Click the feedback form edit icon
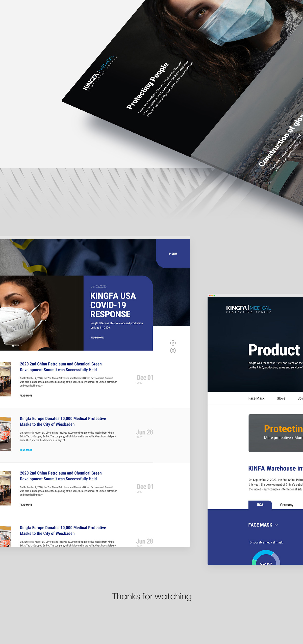 tap(173, 343)
